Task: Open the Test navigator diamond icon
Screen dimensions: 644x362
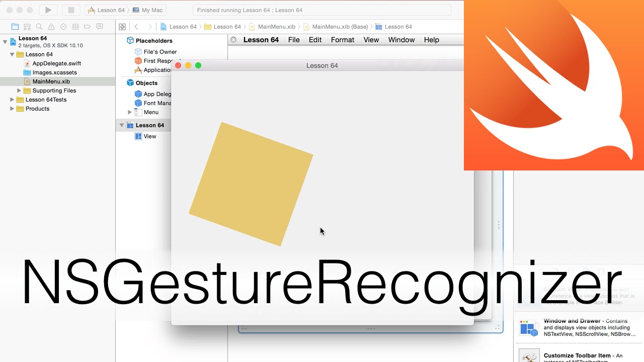Action: point(63,27)
